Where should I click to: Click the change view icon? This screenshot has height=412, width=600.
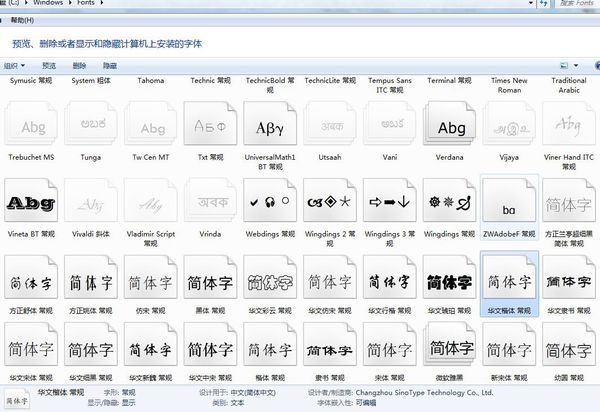pyautogui.click(x=564, y=66)
